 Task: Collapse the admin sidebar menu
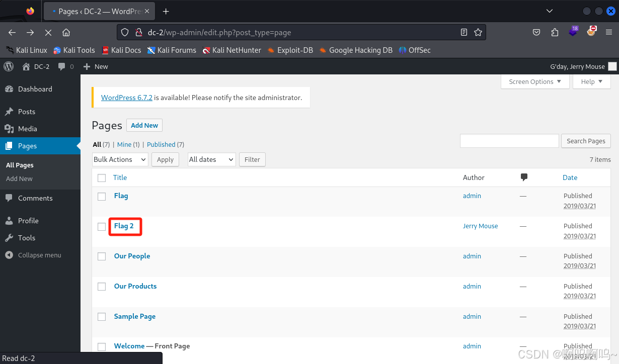click(x=40, y=255)
